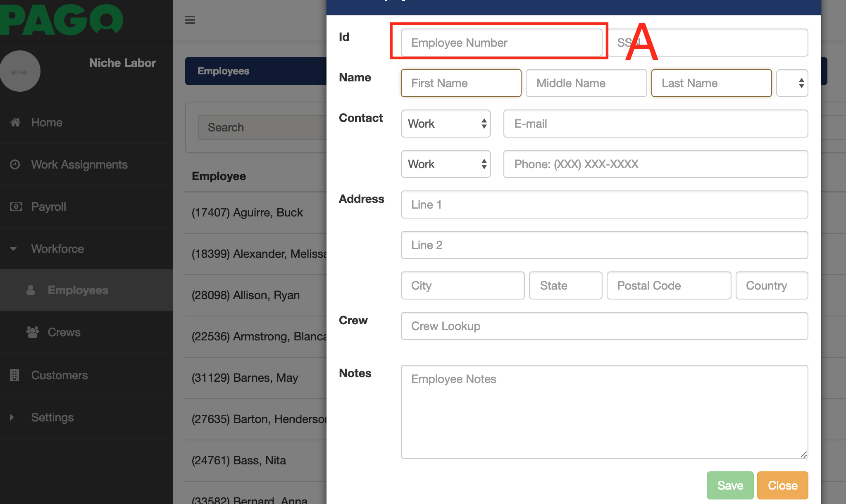Open Customers via its building icon
The image size is (846, 504).
15,375
